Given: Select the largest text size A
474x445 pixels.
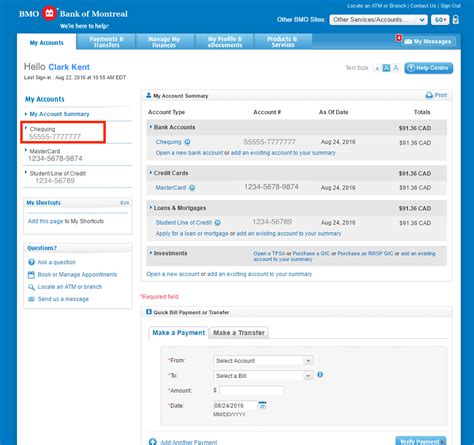Looking at the screenshot, I should [x=396, y=68].
